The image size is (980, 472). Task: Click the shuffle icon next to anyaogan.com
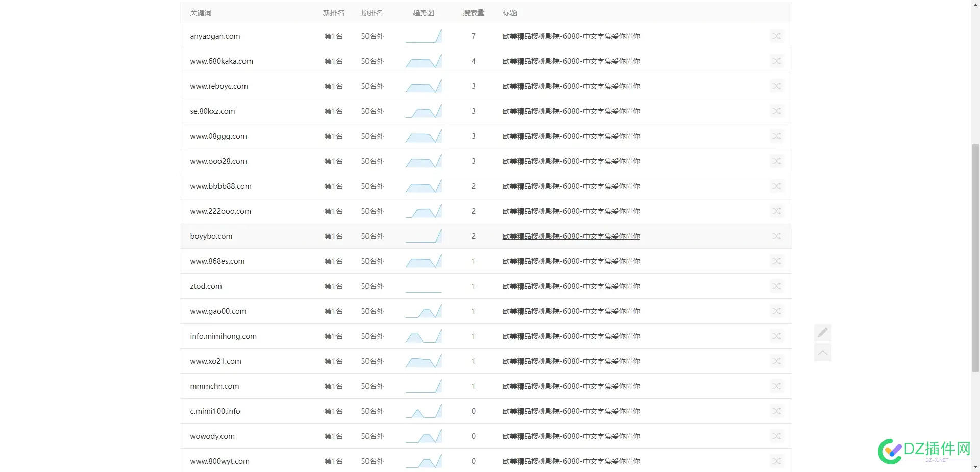776,36
